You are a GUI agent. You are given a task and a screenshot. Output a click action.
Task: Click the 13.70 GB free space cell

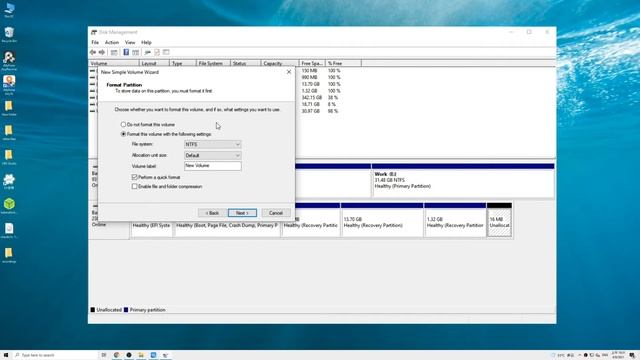point(311,84)
